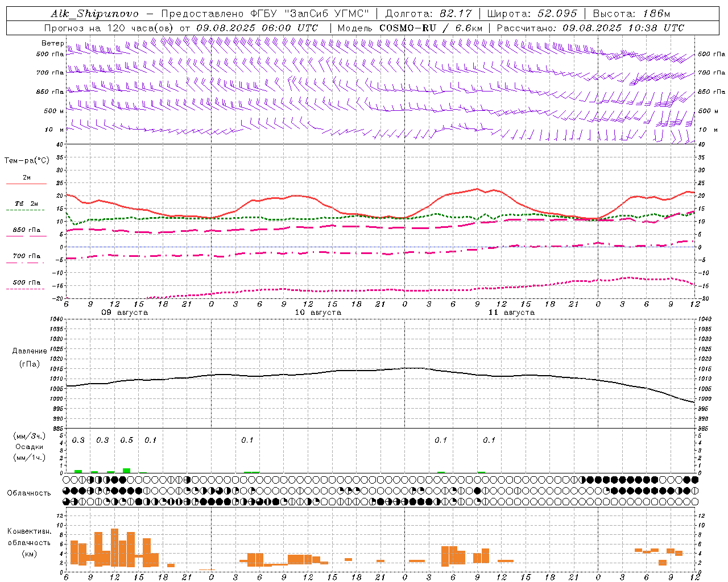Click the Td 2м dew point legend entry
Screen dimensions: 728x582
pyautogui.click(x=27, y=203)
